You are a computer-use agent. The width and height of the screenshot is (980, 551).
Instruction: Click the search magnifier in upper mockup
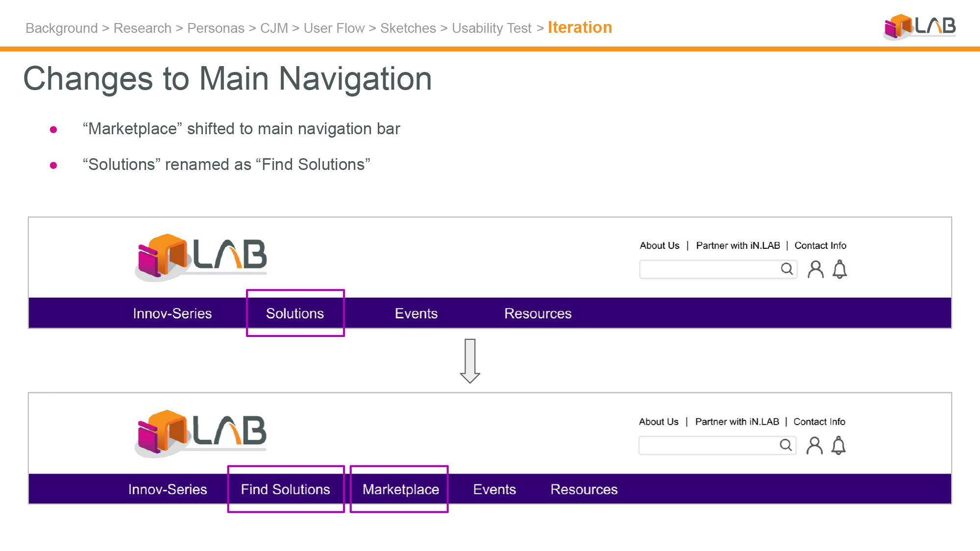click(x=787, y=269)
